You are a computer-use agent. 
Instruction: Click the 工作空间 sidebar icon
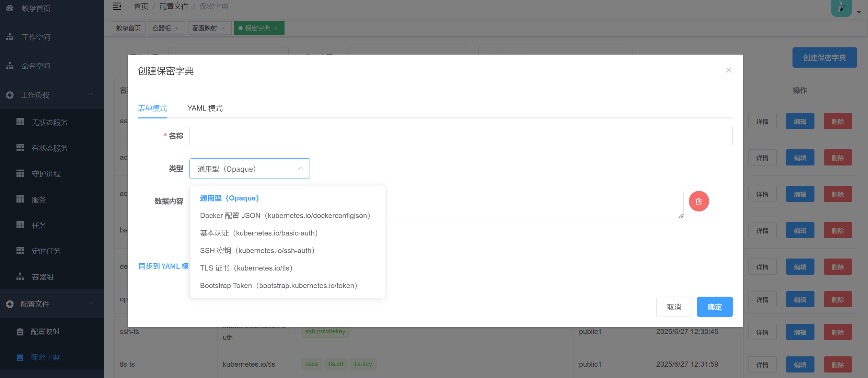[x=10, y=37]
